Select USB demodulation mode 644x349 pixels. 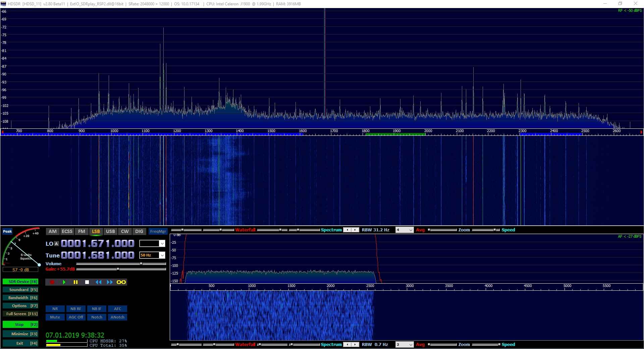[110, 231]
